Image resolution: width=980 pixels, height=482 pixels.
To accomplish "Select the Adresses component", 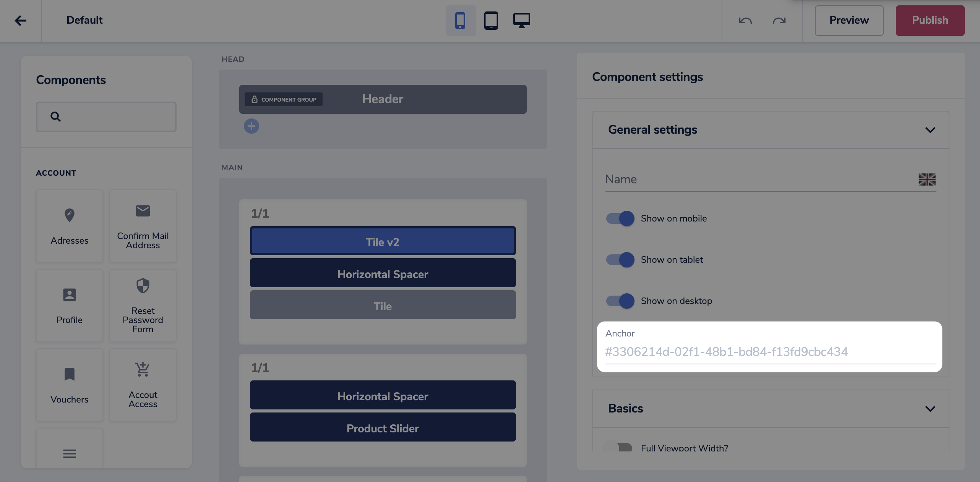I will tap(70, 226).
